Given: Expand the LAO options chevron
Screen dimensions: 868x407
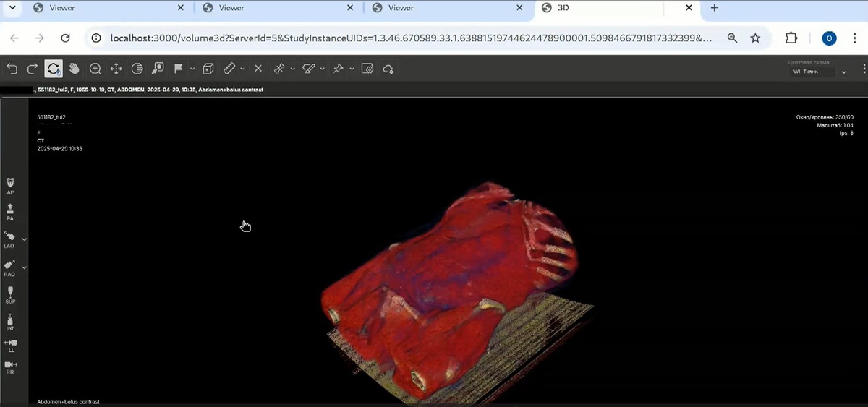Looking at the screenshot, I should [x=24, y=239].
